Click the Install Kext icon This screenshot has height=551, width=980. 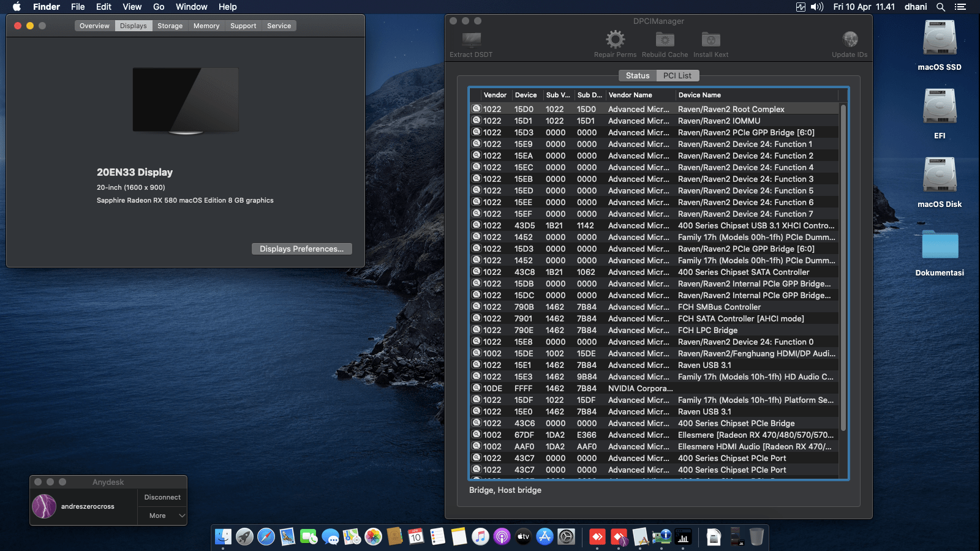click(x=710, y=40)
